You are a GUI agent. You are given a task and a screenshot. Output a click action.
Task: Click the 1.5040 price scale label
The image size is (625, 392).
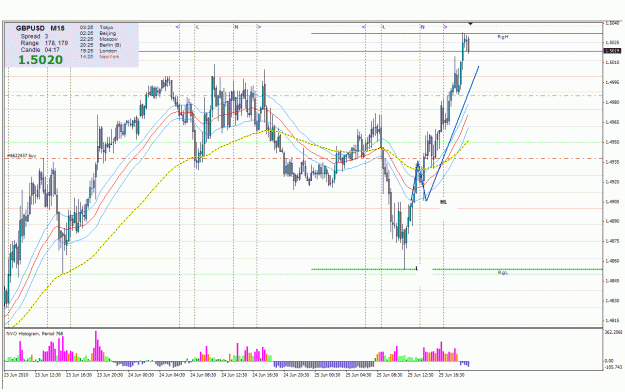(x=612, y=23)
